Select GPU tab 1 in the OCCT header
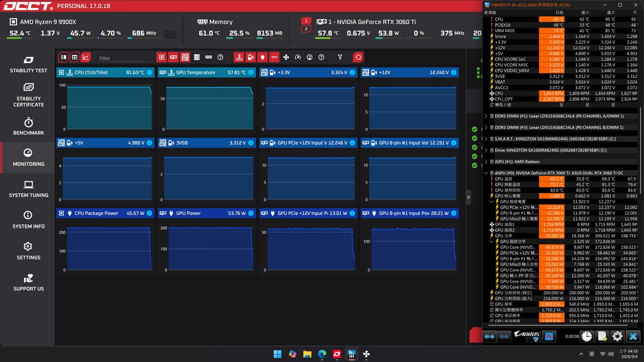Viewport: 644px width, 362px height. (x=306, y=21)
